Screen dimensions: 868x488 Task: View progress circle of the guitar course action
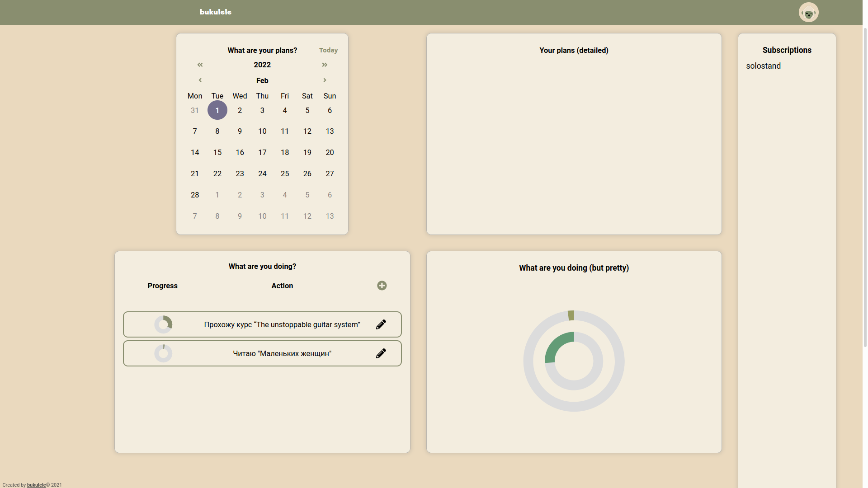point(163,324)
